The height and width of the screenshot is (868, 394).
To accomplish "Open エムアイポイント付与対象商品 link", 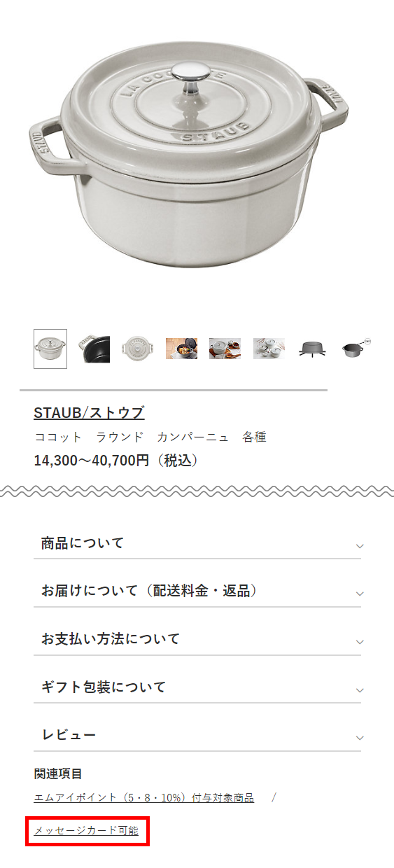I will coord(143,797).
